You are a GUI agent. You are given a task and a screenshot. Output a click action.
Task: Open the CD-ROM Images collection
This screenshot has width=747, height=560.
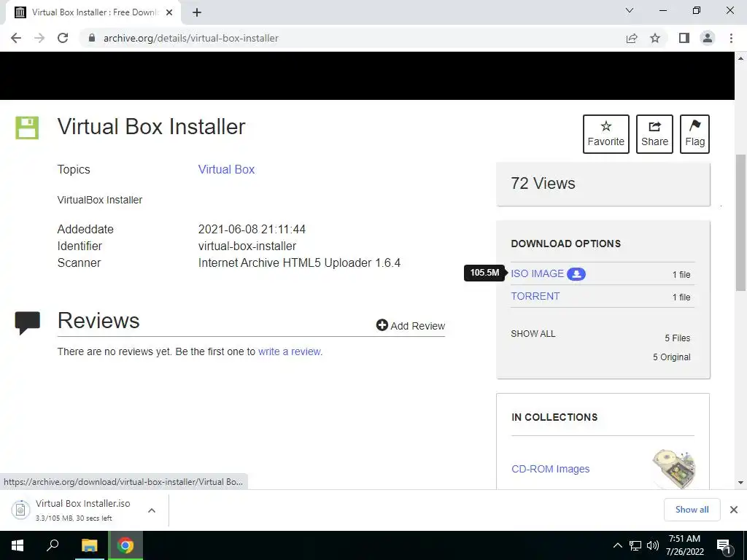coord(550,469)
